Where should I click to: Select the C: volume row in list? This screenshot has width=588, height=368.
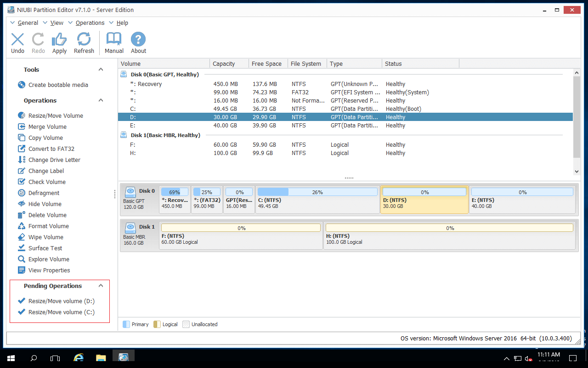(345, 109)
